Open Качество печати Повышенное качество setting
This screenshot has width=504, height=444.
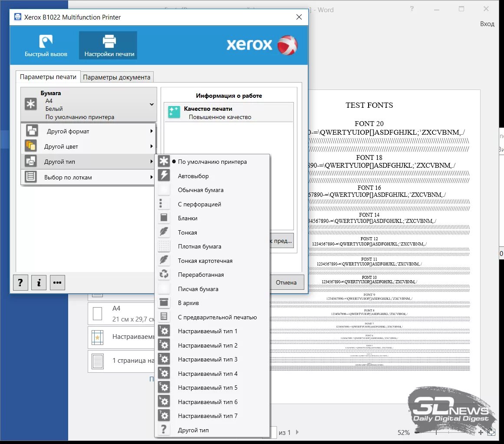pyautogui.click(x=229, y=113)
